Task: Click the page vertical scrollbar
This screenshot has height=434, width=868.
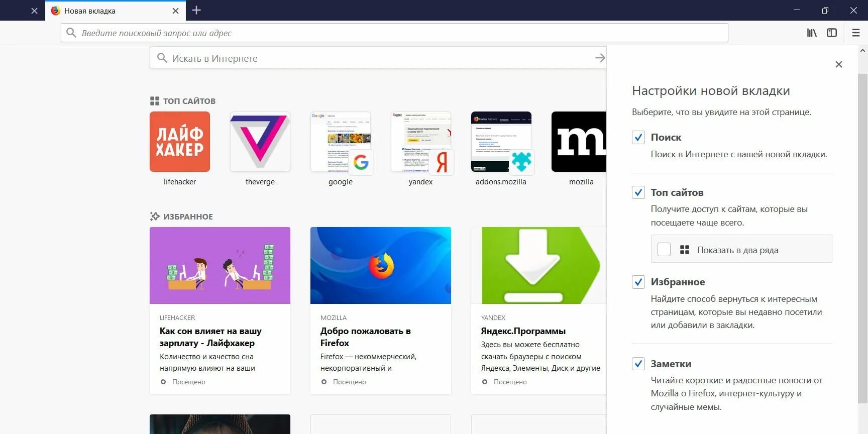Action: point(862,238)
